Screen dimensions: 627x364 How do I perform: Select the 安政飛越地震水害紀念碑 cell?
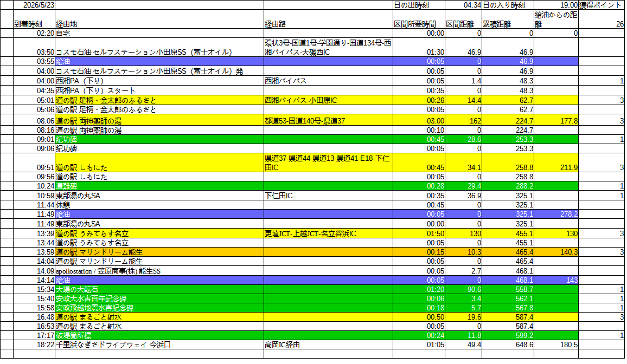(x=159, y=308)
